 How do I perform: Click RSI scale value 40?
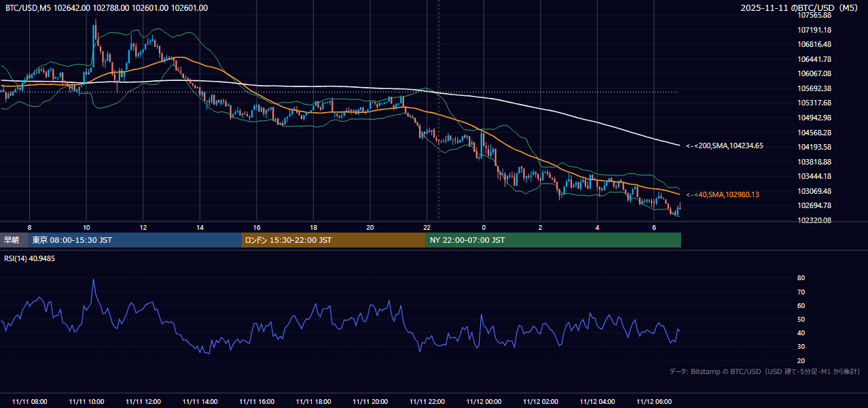[x=801, y=333]
